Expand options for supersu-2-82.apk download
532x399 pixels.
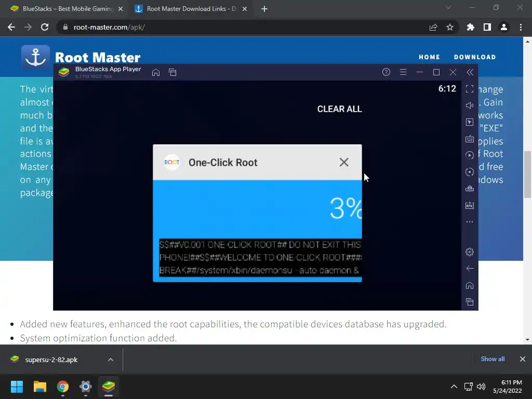point(111,360)
